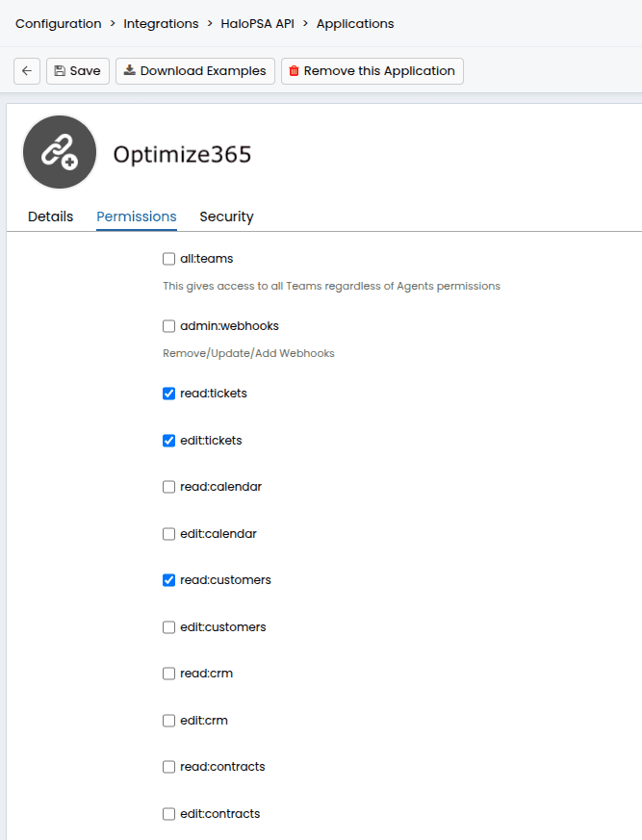Enable the all:teams checkbox

click(168, 259)
